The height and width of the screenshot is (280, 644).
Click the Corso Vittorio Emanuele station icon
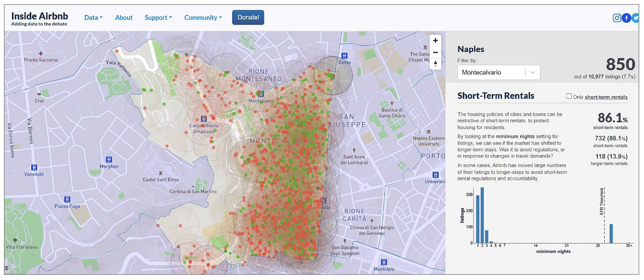(204, 118)
